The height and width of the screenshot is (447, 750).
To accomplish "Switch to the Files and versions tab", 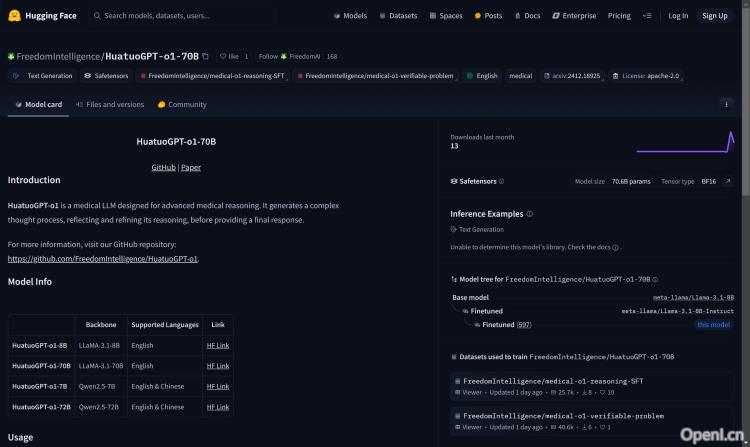I will pos(109,104).
